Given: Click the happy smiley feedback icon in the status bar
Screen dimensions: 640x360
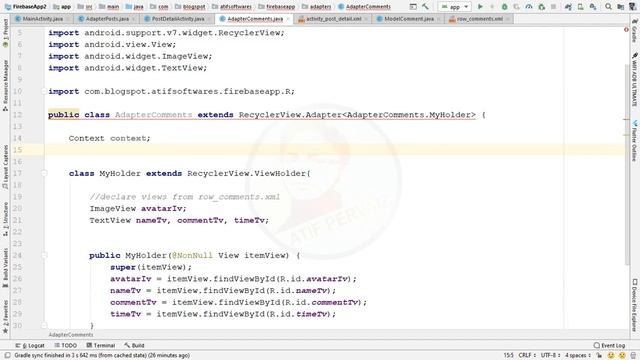Looking at the screenshot, I should [x=611, y=356].
